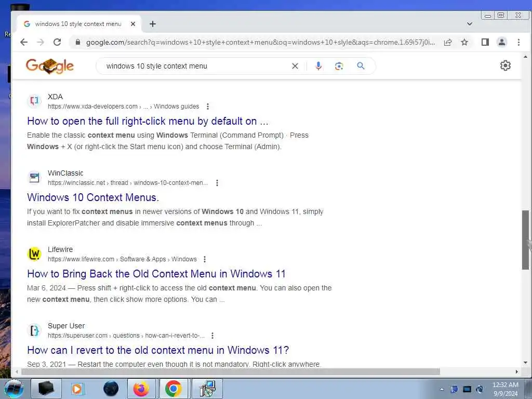Click the vertical scrollbar thumb
Screen dimensions: 532x399
pos(525,240)
